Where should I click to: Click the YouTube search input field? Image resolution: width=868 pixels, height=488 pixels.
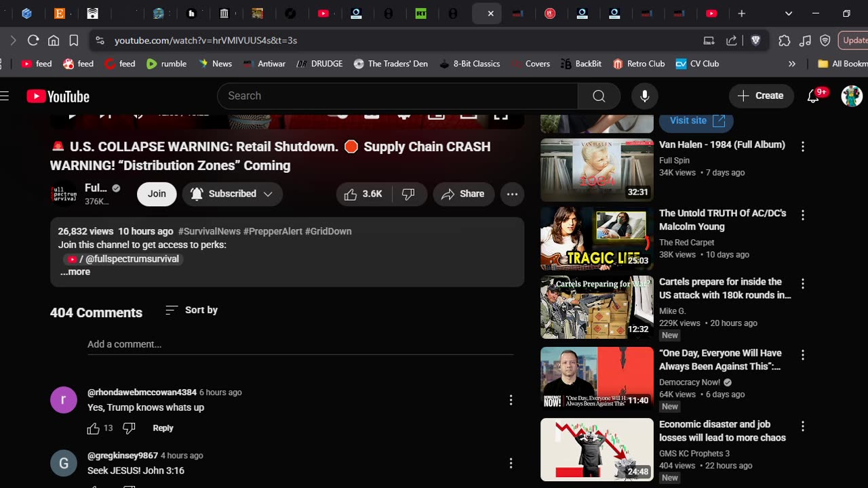[397, 96]
